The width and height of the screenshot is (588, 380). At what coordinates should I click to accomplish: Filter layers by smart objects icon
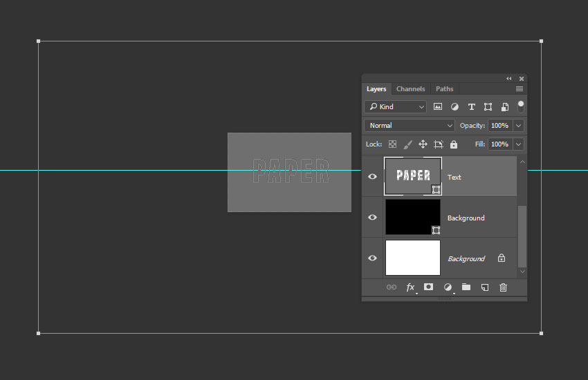tap(505, 106)
